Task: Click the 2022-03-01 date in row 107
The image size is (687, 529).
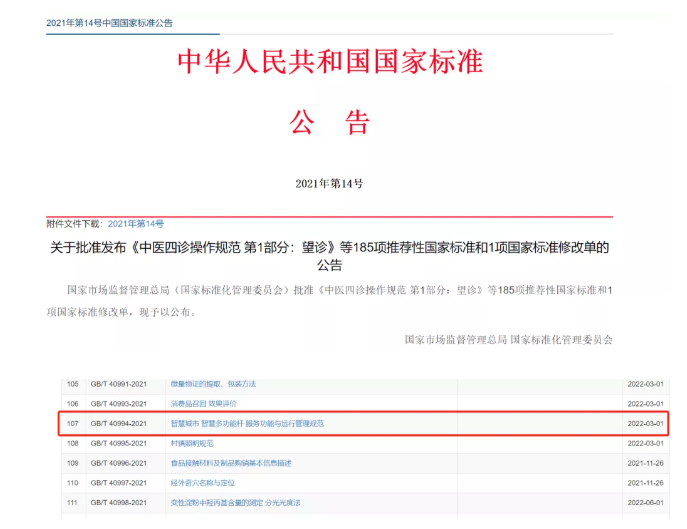Action: coord(646,423)
